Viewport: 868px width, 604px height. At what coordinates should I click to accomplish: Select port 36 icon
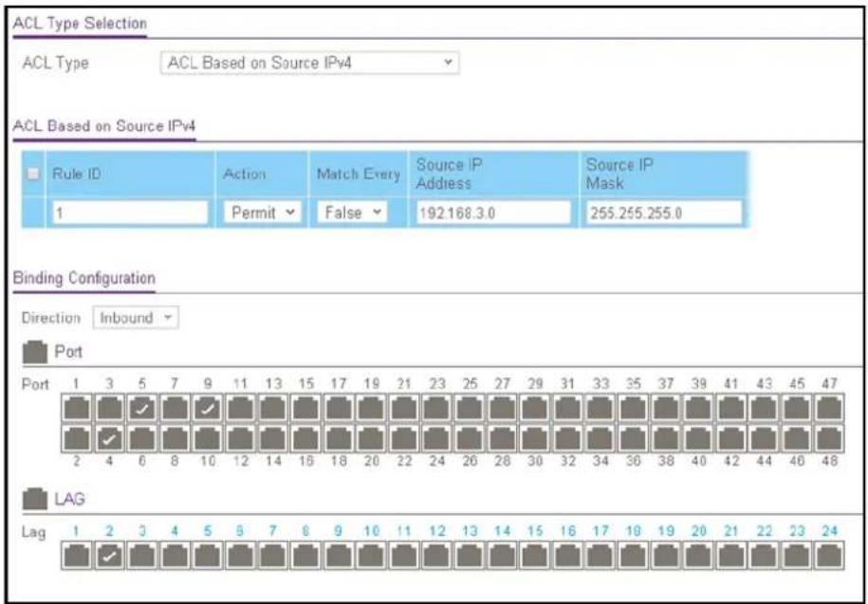633,439
